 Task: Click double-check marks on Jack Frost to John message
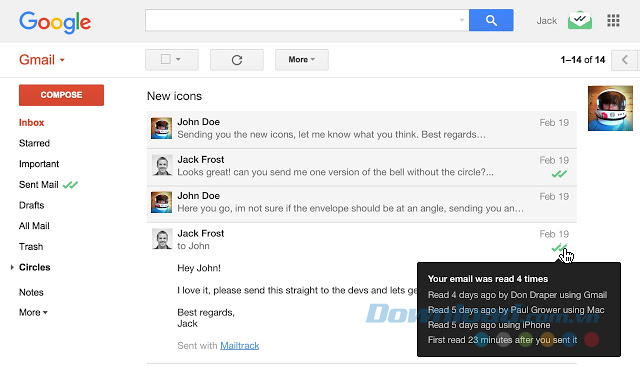[558, 247]
